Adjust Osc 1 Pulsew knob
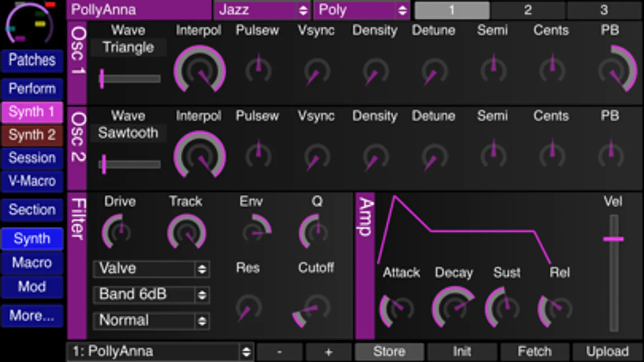Screen dimensions: 644x362 258,70
